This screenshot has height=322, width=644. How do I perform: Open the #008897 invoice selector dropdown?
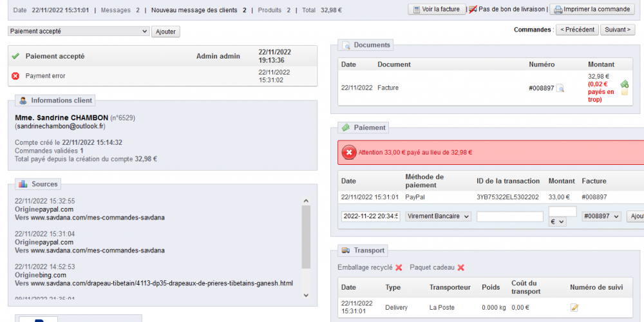point(601,216)
